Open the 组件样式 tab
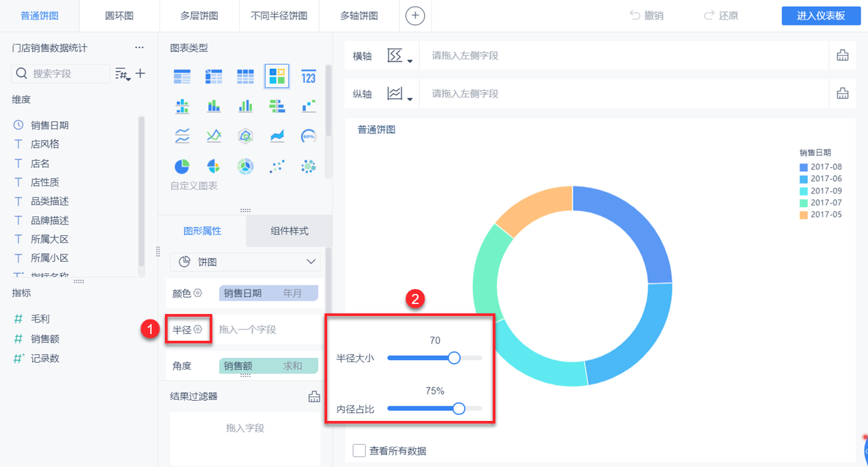Screen dimensions: 868x467 (289, 231)
